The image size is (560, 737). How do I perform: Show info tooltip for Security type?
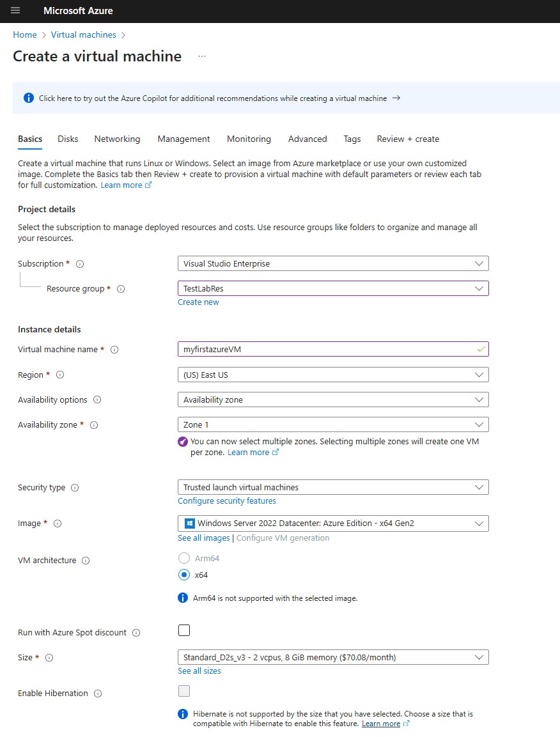[x=75, y=488]
